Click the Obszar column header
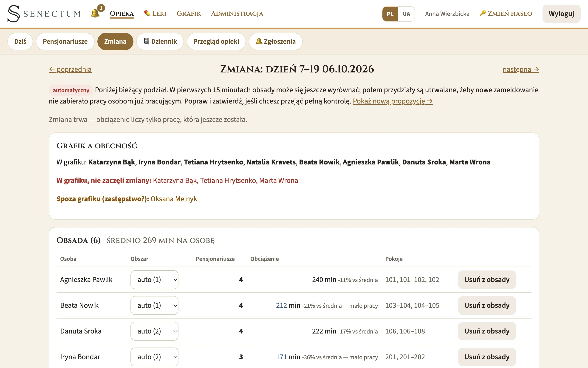 click(x=139, y=259)
